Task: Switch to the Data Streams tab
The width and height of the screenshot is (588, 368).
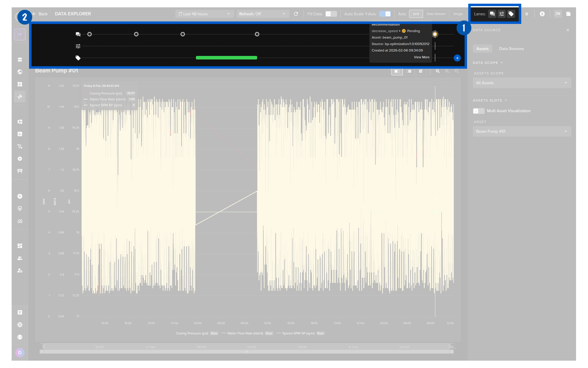Action: coord(511,49)
